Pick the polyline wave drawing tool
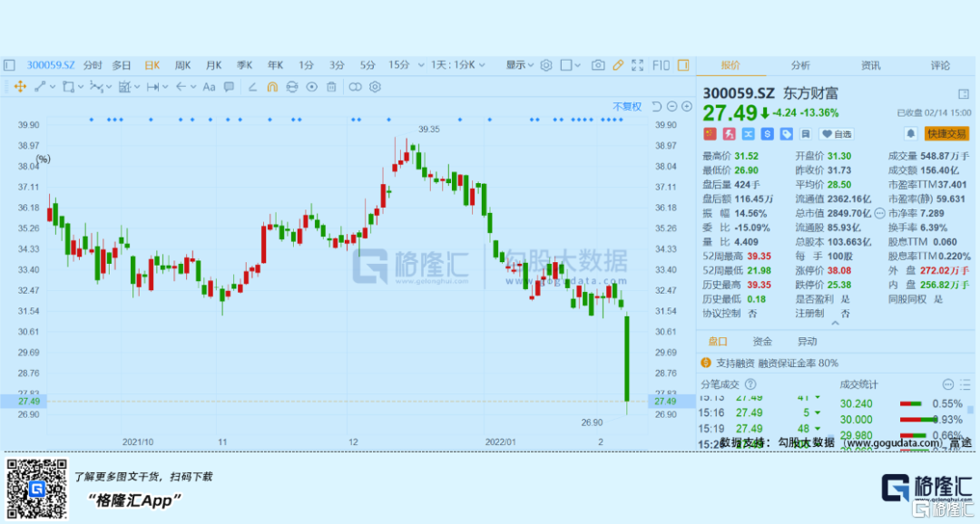 (95, 87)
